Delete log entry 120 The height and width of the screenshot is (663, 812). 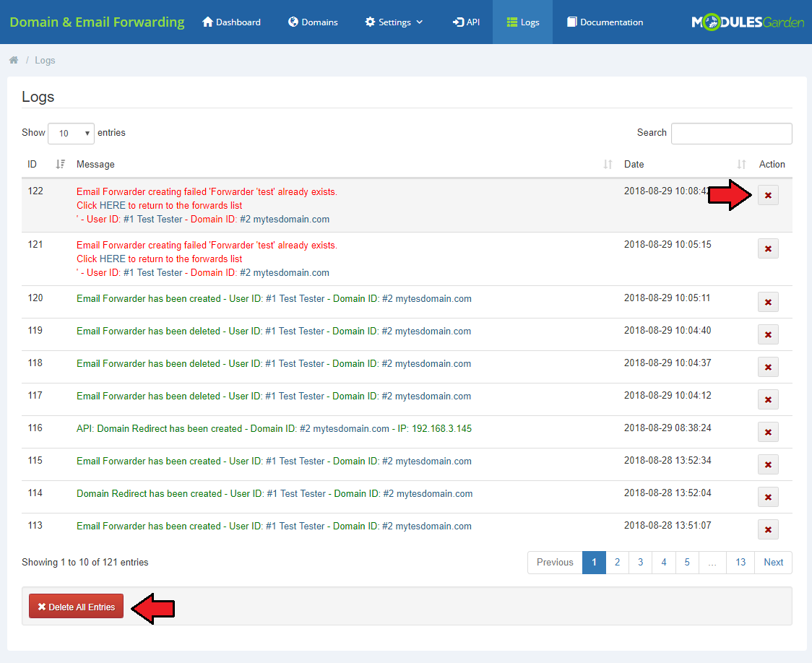click(x=768, y=302)
